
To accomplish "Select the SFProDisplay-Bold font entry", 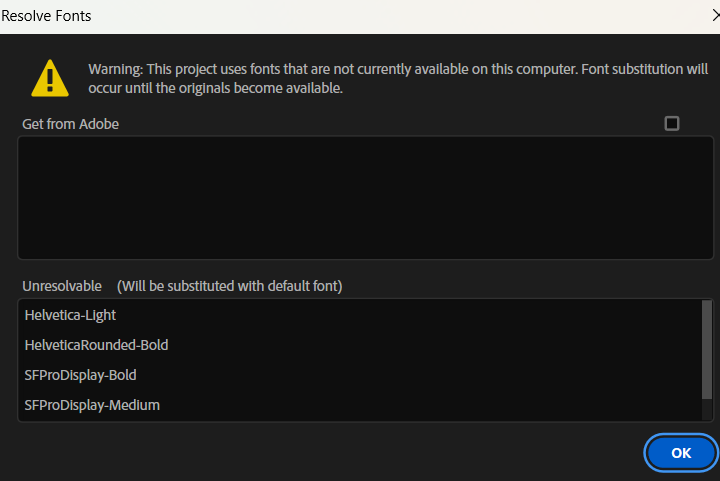I will pos(80,375).
